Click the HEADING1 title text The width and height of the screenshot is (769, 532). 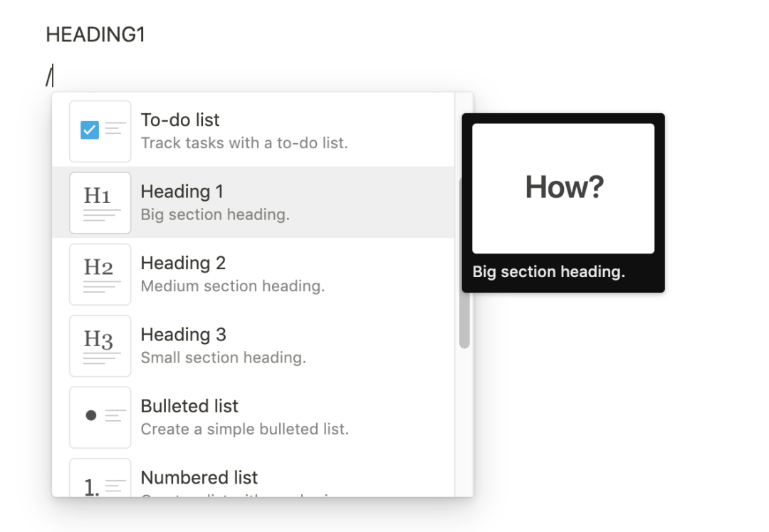pos(95,35)
